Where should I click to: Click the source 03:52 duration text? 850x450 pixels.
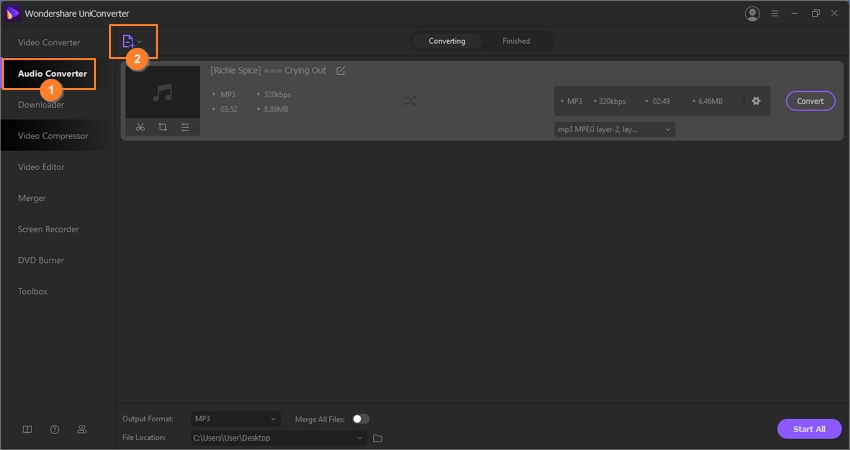tap(229, 110)
